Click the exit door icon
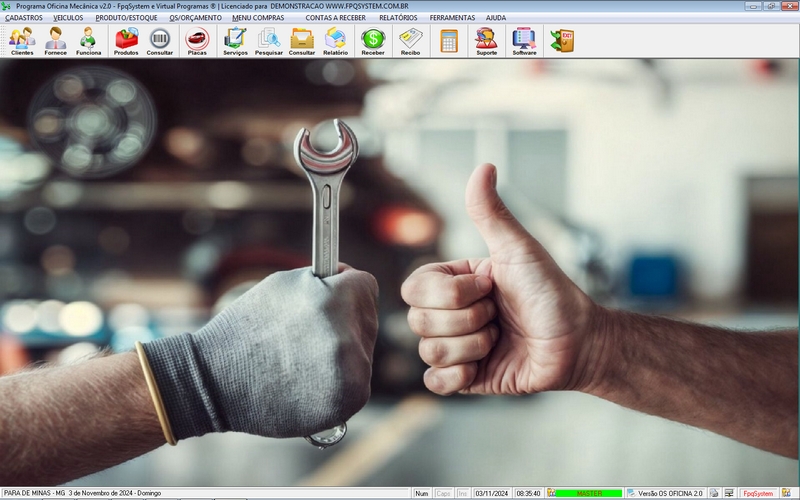 click(x=562, y=41)
